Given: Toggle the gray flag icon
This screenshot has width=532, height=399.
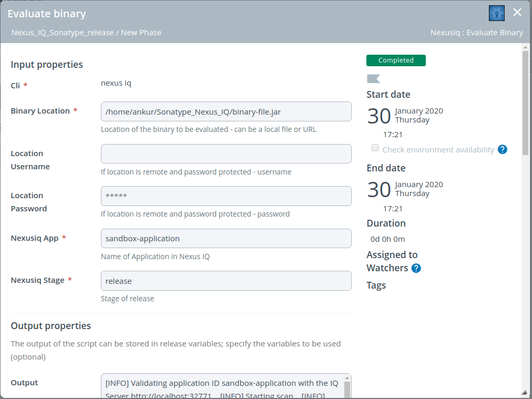Looking at the screenshot, I should 373,79.
